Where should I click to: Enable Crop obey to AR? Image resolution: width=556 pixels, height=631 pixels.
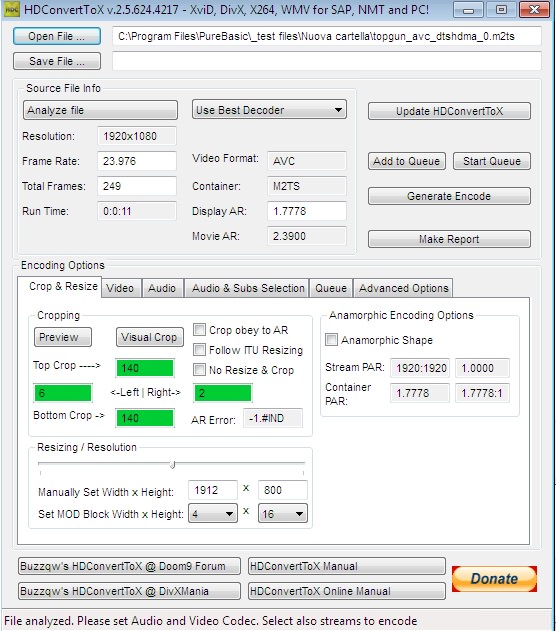pos(200,330)
